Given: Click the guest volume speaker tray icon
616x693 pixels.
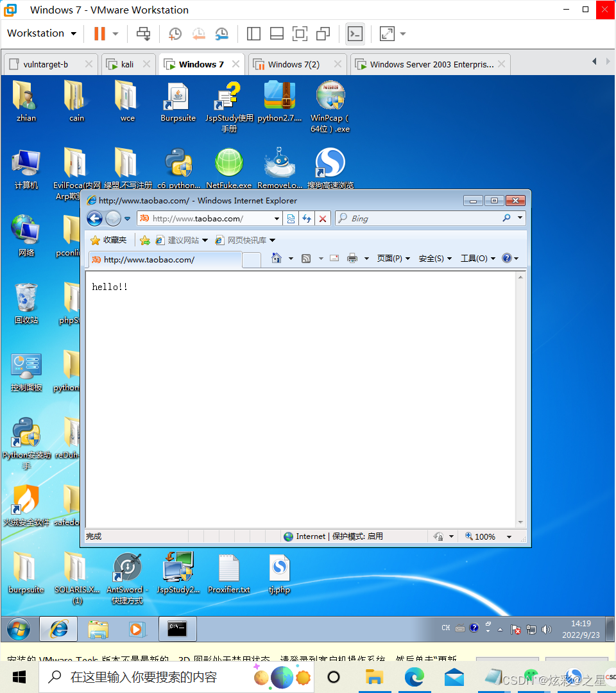Looking at the screenshot, I should [x=547, y=629].
